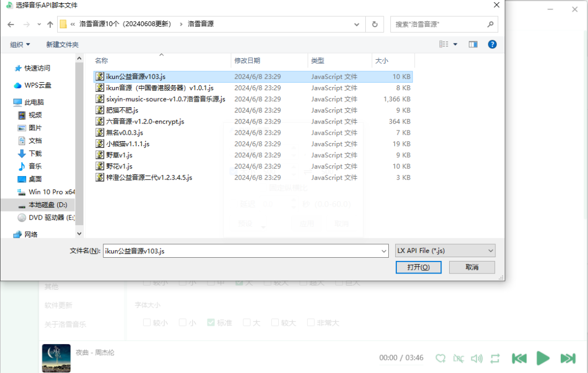Click the 打开(O) button

pos(419,267)
